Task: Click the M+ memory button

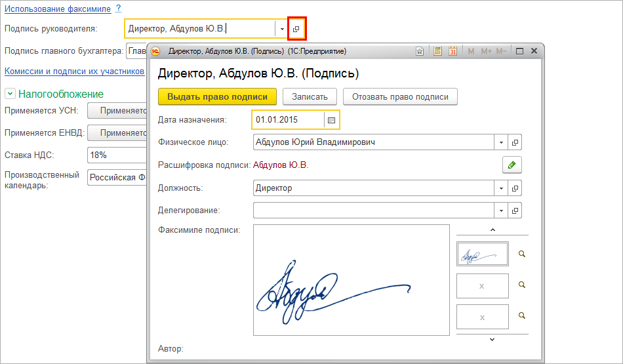Action: (x=486, y=51)
